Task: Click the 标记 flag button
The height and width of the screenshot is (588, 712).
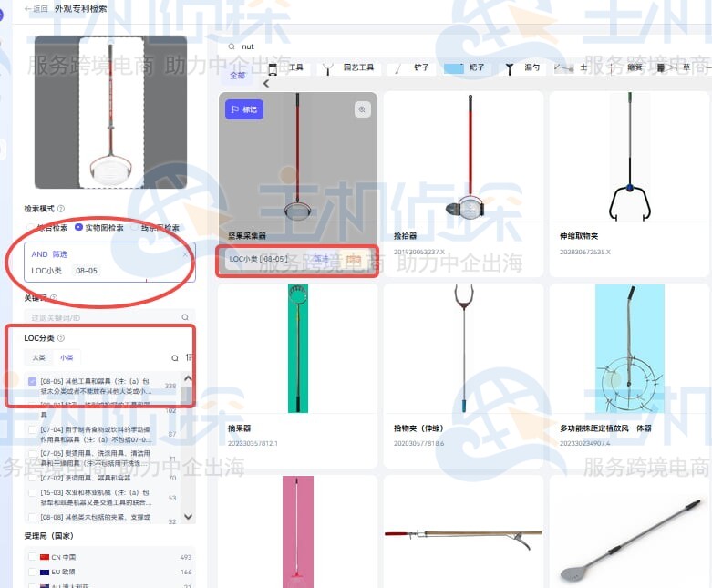Action: pos(244,109)
